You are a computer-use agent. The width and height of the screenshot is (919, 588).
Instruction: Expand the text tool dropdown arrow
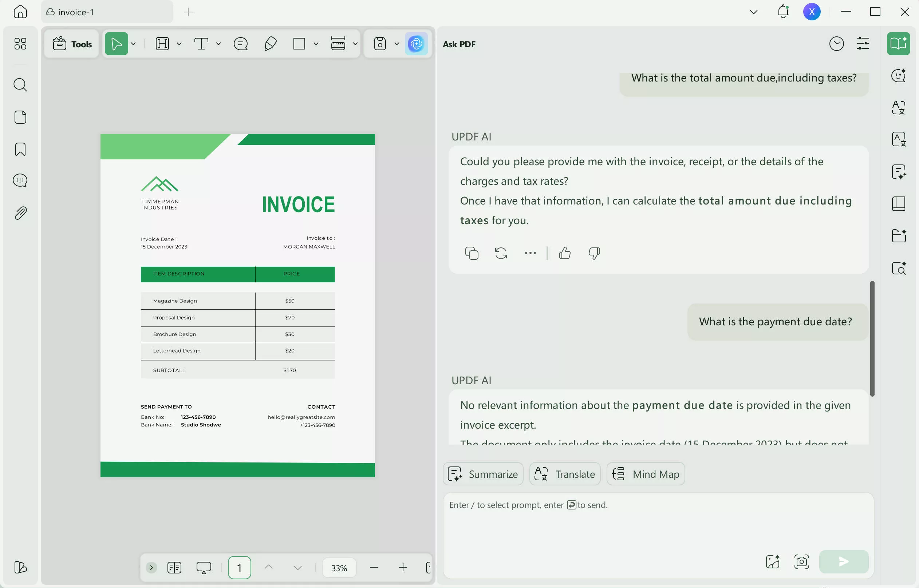coord(218,44)
